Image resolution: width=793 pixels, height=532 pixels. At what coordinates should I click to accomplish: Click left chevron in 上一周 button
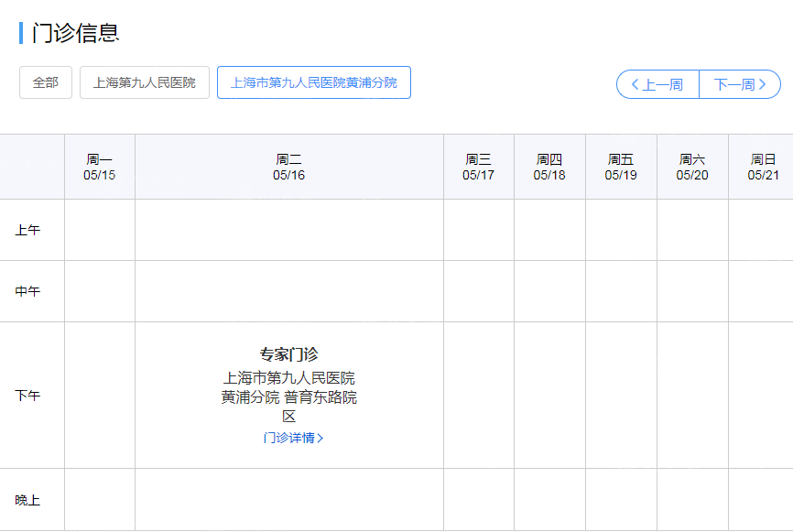pos(635,85)
